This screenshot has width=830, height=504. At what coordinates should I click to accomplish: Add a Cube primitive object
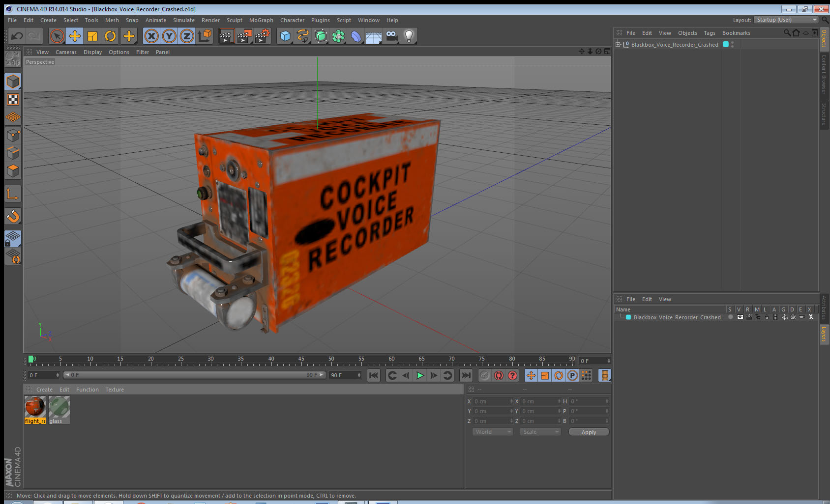click(285, 36)
